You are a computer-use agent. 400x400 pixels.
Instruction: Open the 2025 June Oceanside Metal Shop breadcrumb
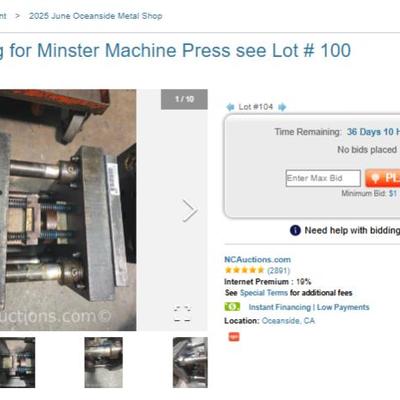[x=95, y=16]
